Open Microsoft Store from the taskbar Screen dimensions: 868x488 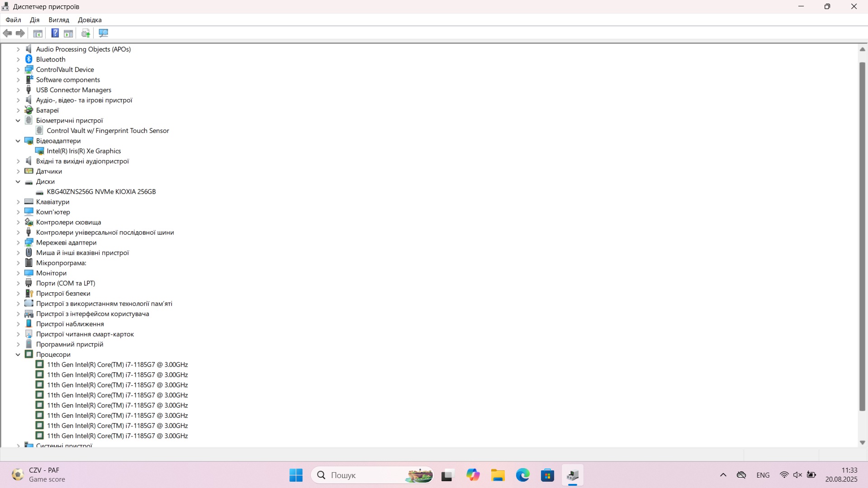548,475
